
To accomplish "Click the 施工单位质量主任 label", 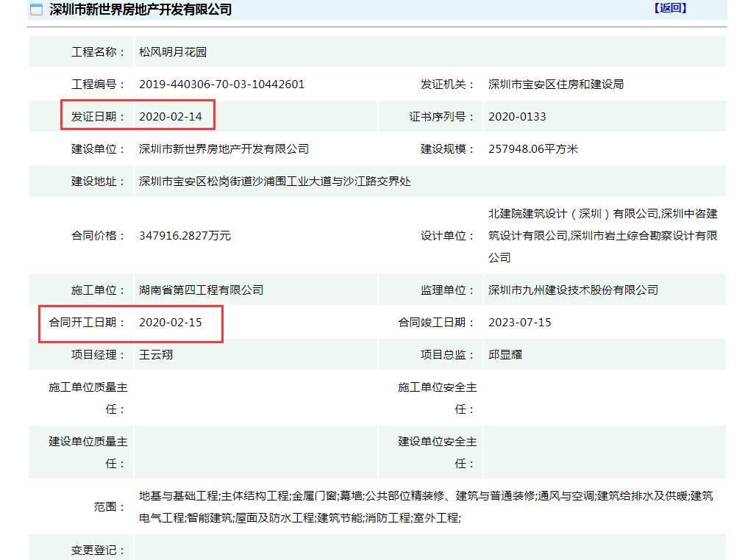I will click(x=88, y=398).
